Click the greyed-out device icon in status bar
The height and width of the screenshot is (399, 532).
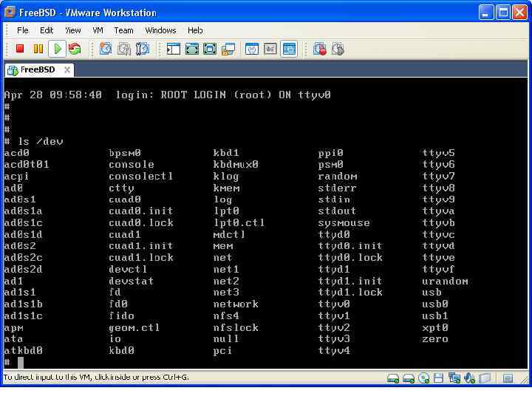485,378
